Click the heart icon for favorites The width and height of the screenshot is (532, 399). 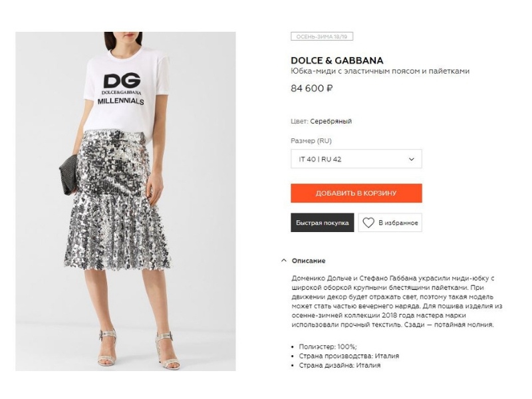[x=368, y=223]
